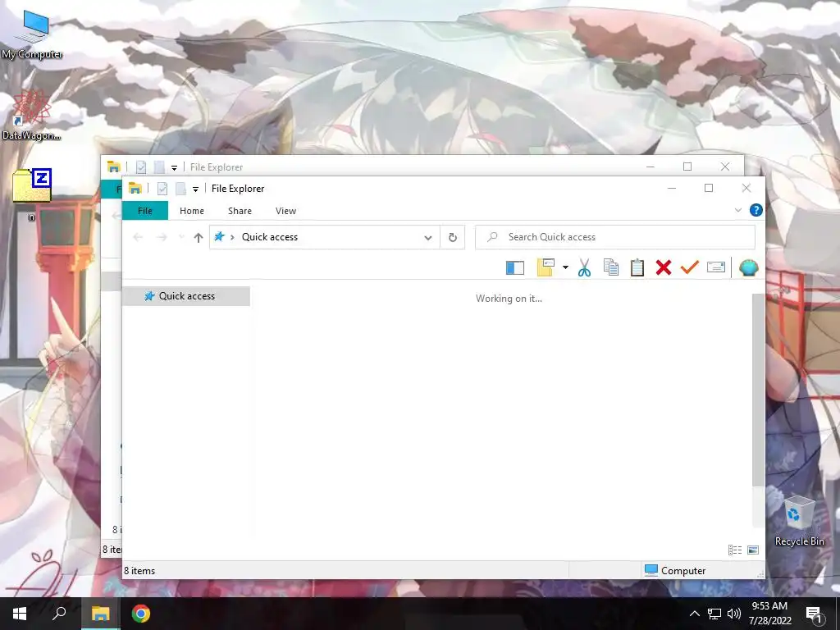This screenshot has height=630, width=840.
Task: Open Customize Quick Access Toolbar dropdown, front window
Action: tap(195, 189)
